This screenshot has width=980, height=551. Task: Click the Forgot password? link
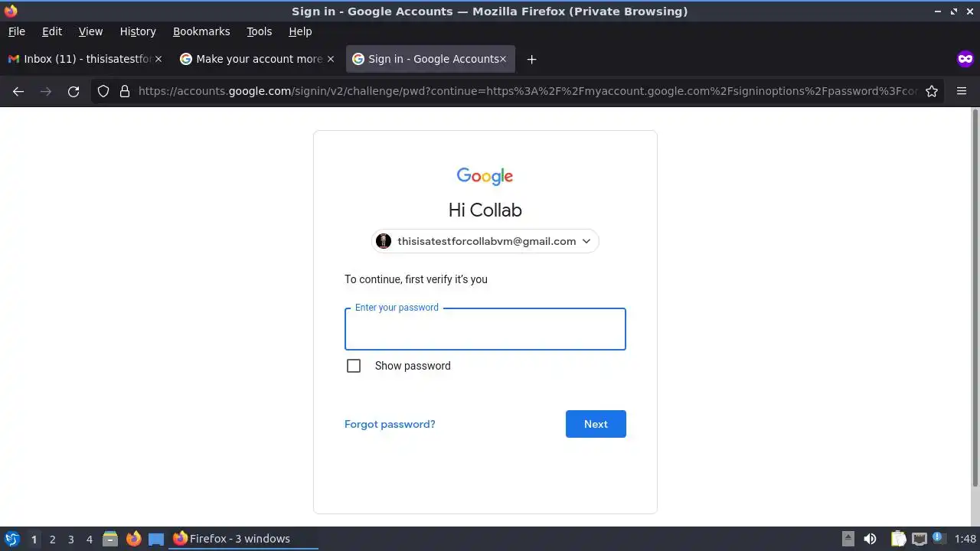click(x=390, y=424)
